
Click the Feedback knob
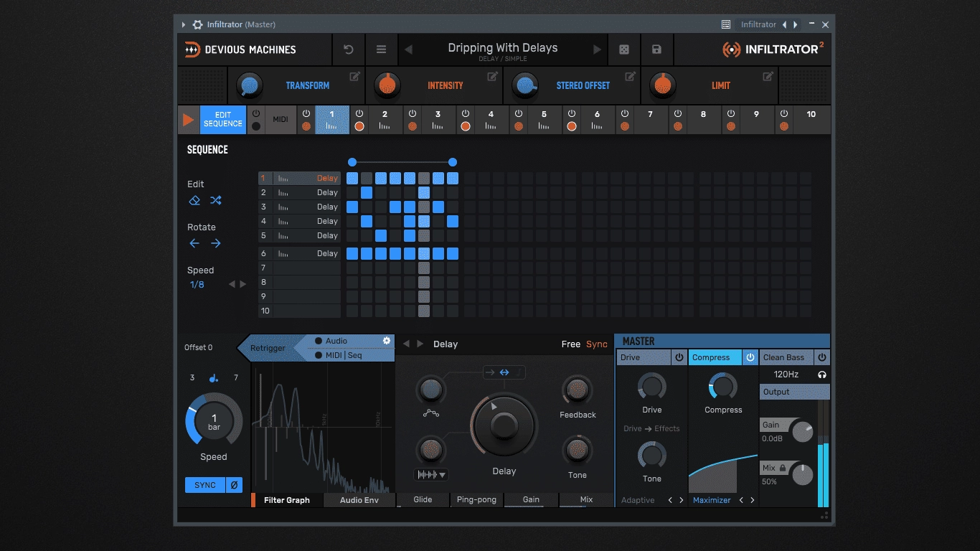[578, 390]
